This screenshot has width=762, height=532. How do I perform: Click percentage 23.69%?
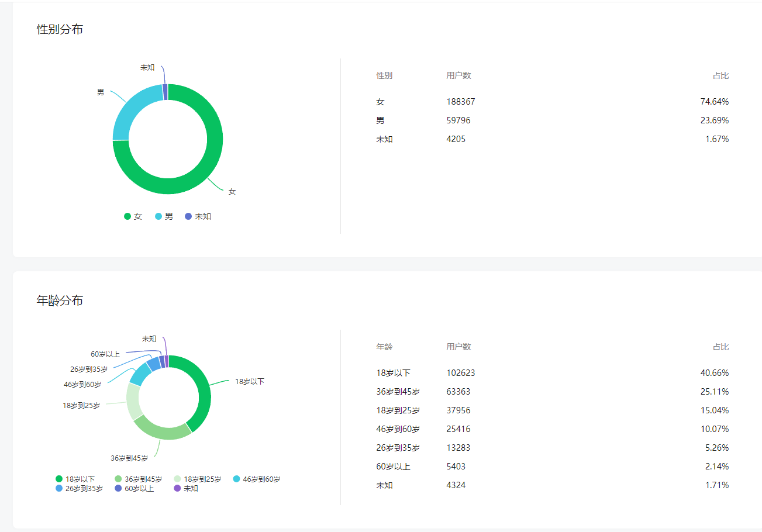715,120
